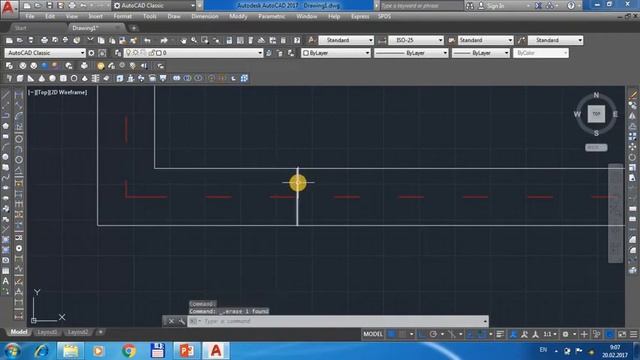This screenshot has width=640, height=360.
Task: Select the Rotate tool in Modify toolbar
Action: 633,157
